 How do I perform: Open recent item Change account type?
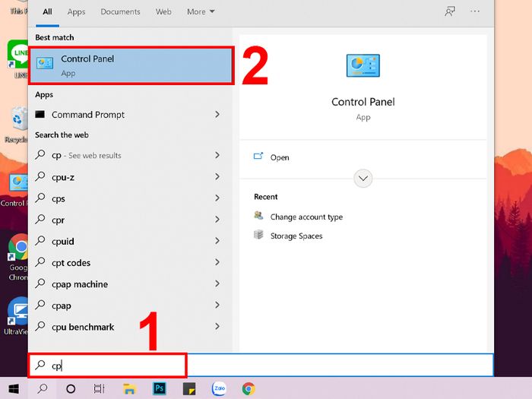[306, 217]
